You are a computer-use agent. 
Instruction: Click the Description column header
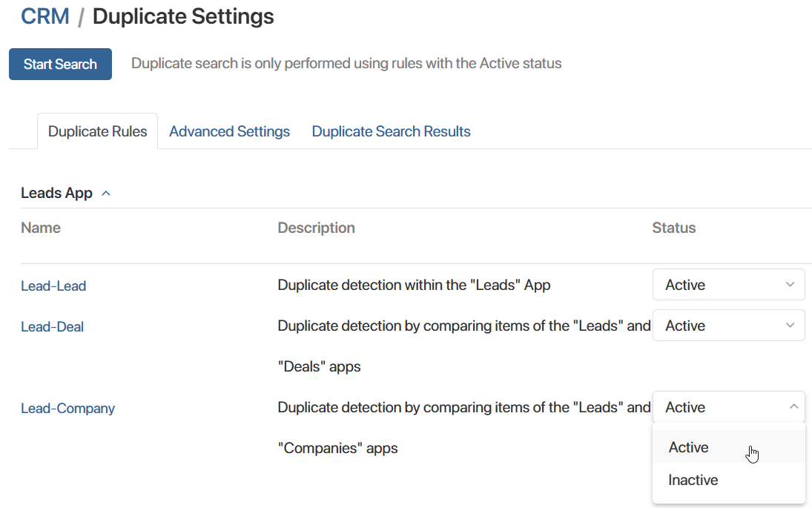pyautogui.click(x=316, y=228)
